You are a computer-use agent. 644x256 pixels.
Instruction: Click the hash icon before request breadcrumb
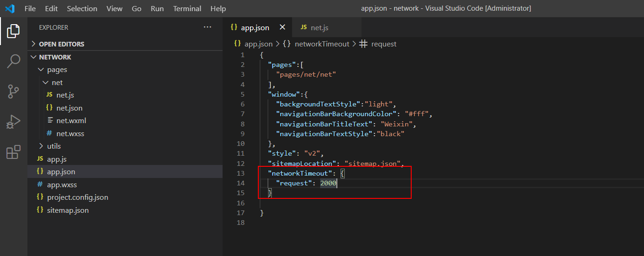point(363,44)
